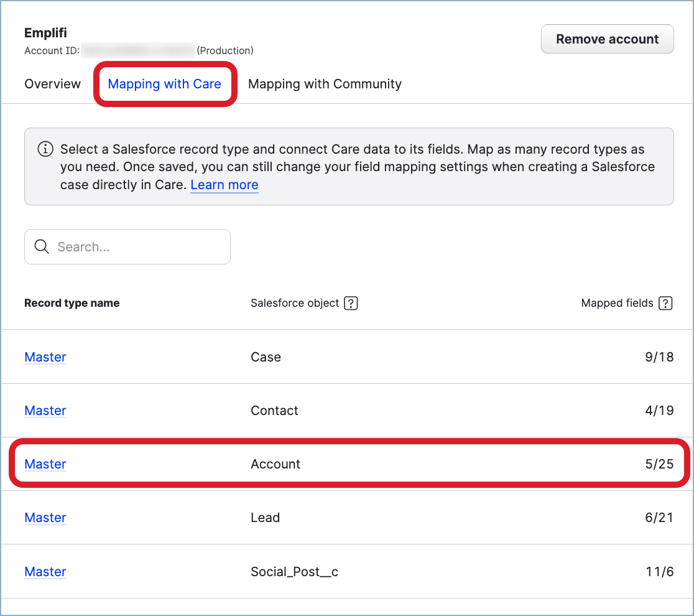The height and width of the screenshot is (616, 694).
Task: Open the Master link for Case
Action: click(x=45, y=357)
